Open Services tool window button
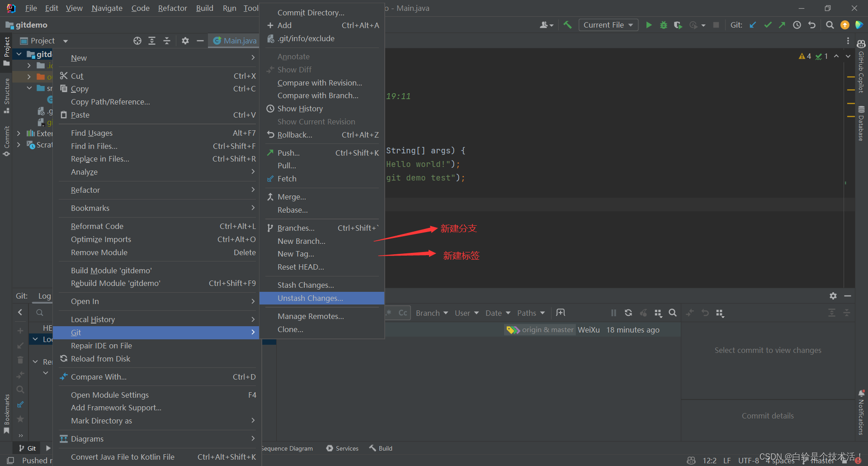Screen dimensions: 868x466 (x=342, y=448)
